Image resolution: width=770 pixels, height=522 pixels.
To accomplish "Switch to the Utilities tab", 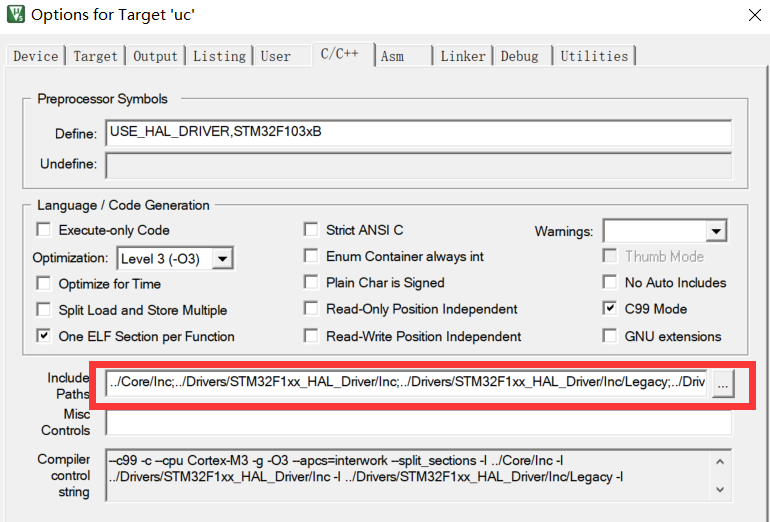I will click(x=594, y=56).
